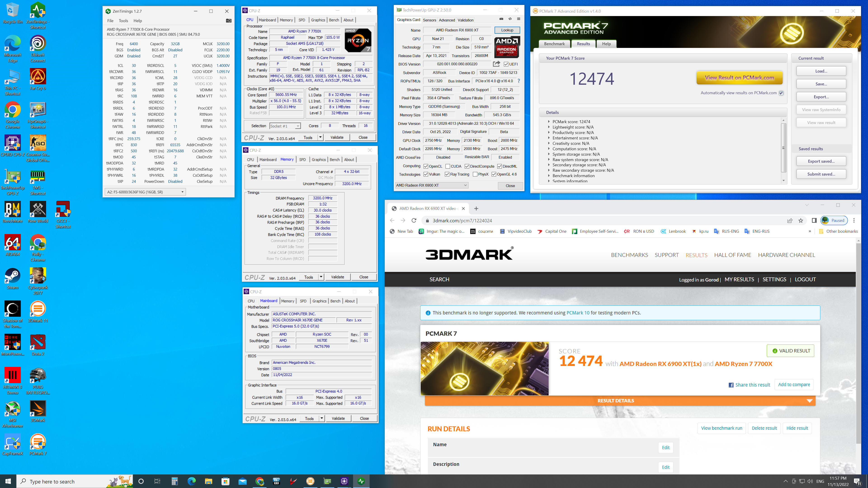This screenshot has width=868, height=488.
Task: Open the OCCT shortcut icon
Action: 63,215
